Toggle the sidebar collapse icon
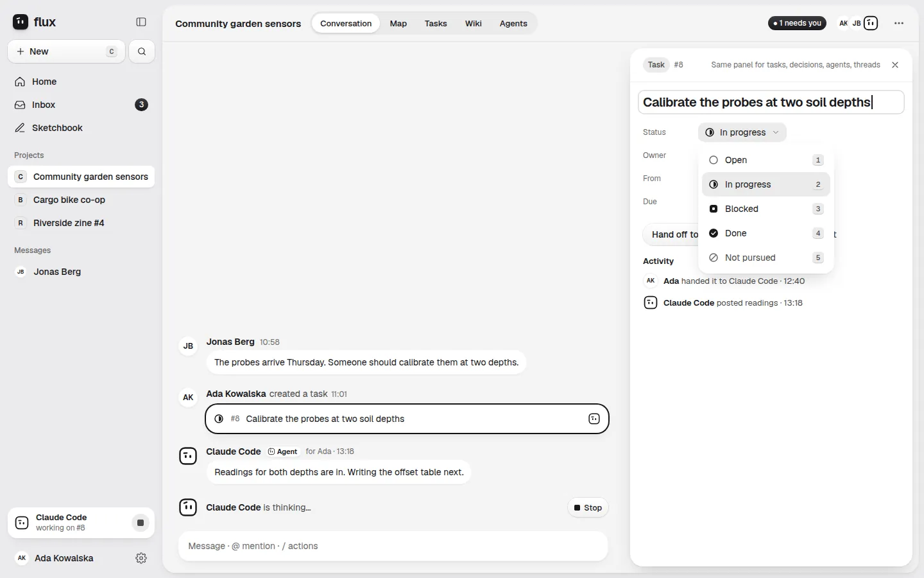The width and height of the screenshot is (924, 578). point(141,22)
